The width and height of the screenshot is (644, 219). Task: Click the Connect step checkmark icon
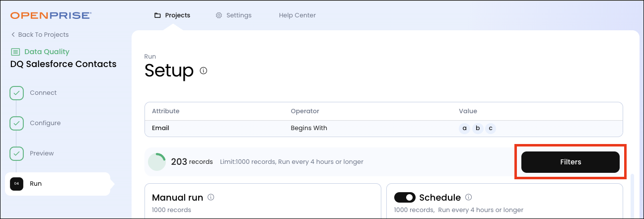point(17,93)
